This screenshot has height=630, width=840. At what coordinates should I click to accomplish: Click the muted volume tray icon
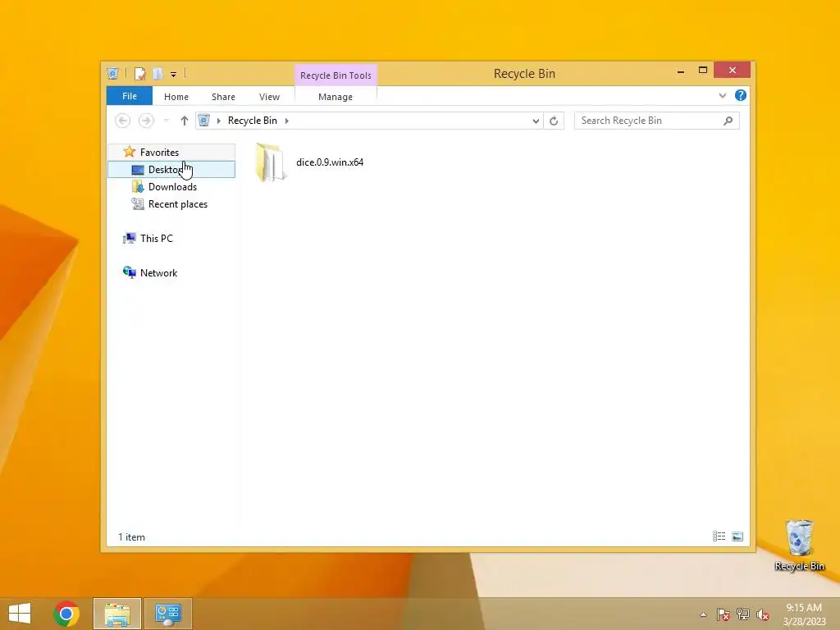[x=763, y=614]
